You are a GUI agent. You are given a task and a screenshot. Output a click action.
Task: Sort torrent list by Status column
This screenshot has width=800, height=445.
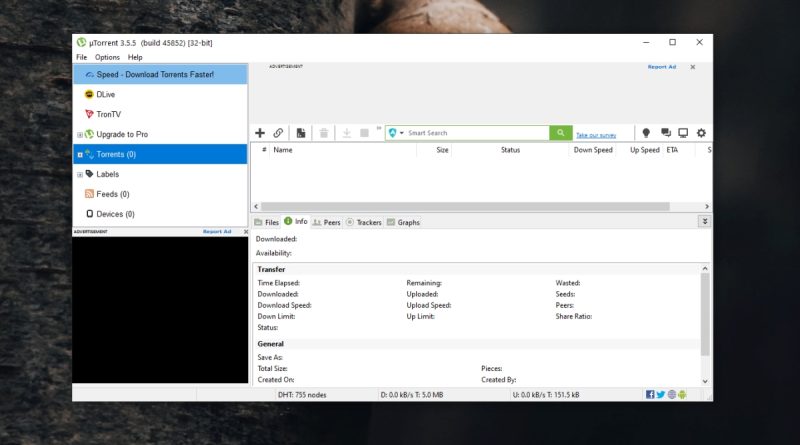510,150
